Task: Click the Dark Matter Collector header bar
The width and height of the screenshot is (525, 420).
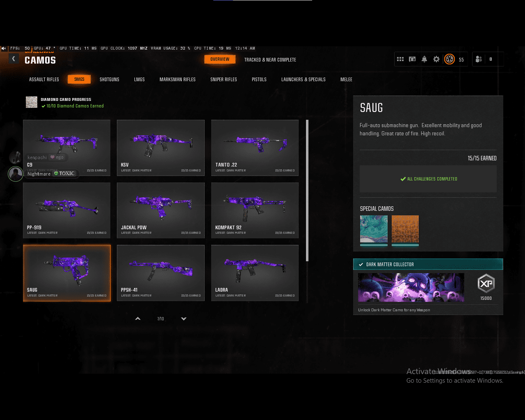Action: (428, 265)
